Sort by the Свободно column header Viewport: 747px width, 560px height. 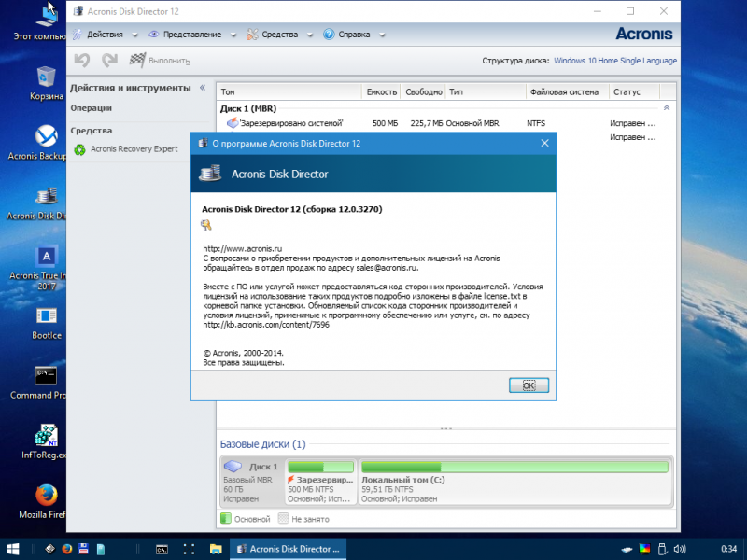[x=424, y=91]
